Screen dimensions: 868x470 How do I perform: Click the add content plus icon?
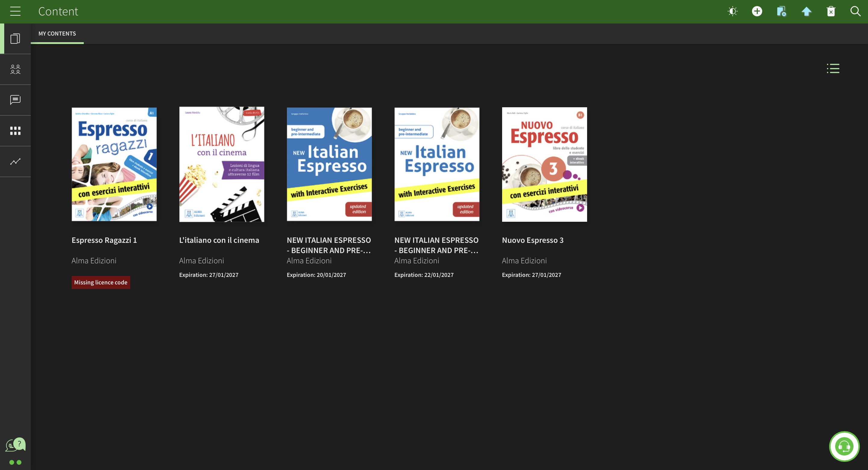757,11
